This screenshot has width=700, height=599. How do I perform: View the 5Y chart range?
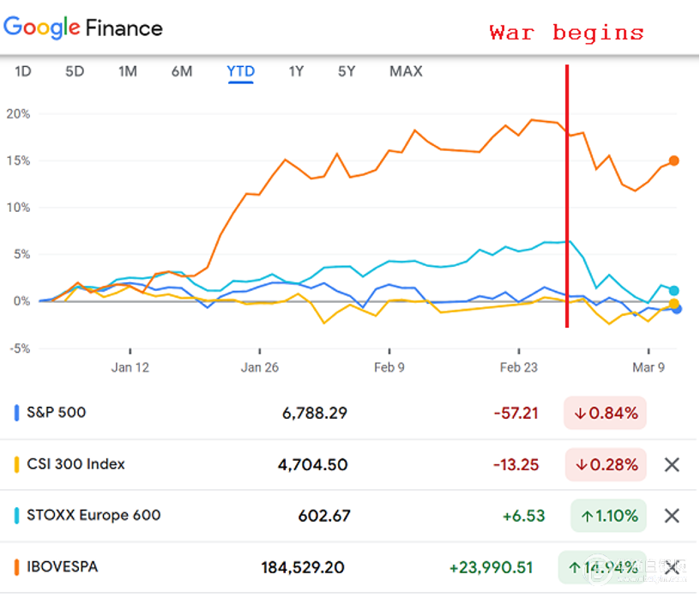pyautogui.click(x=347, y=71)
